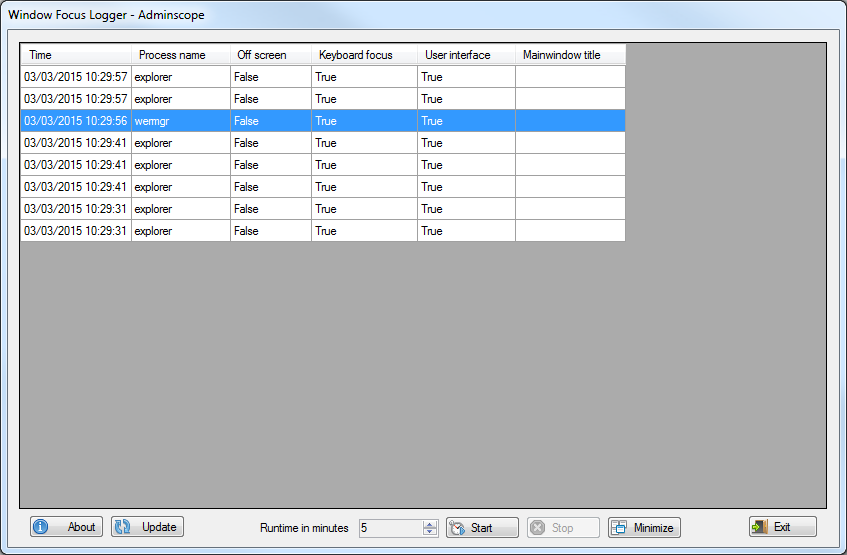Click the About info icon

click(x=41, y=526)
